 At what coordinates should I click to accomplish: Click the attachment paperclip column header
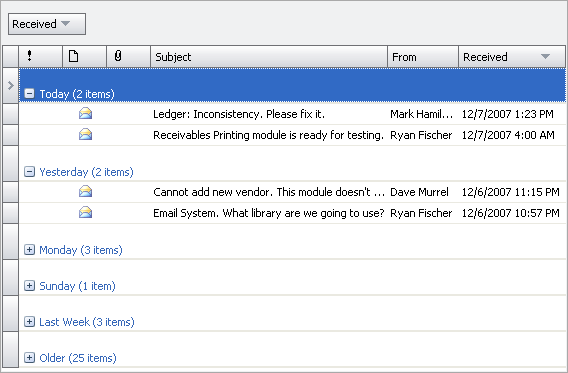[128, 56]
